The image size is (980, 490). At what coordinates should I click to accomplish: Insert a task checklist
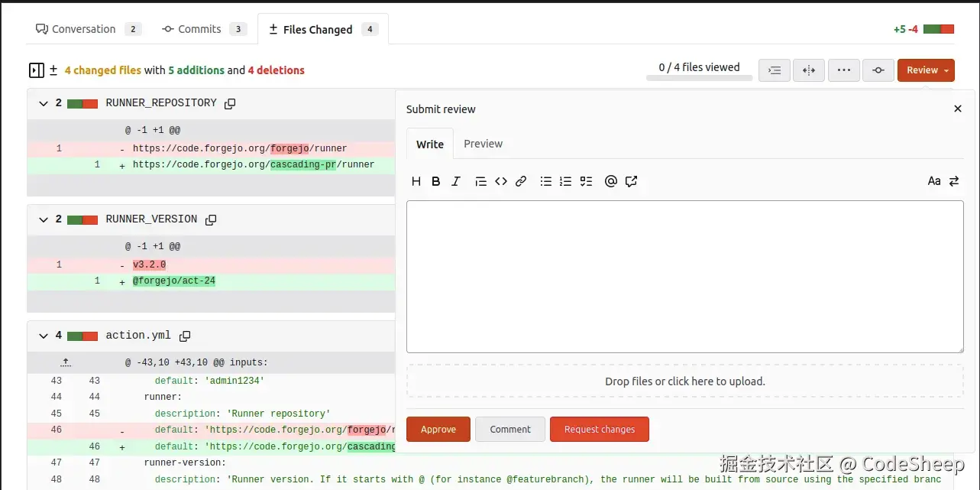pyautogui.click(x=586, y=181)
